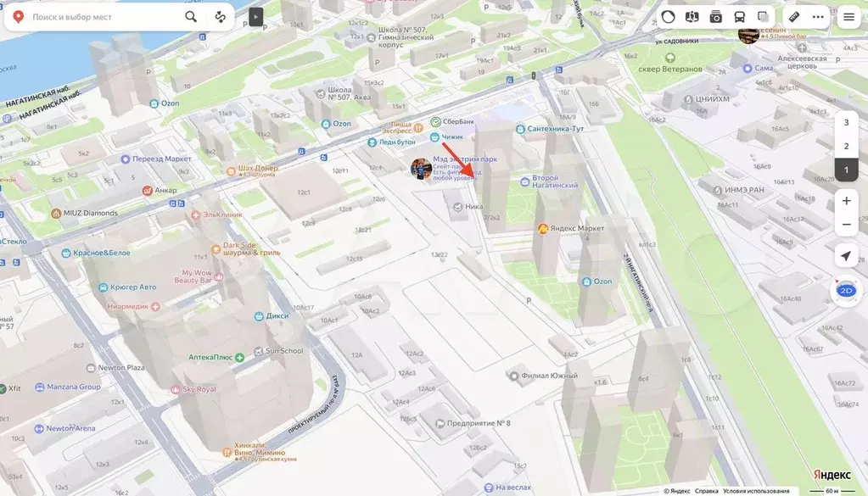Click the red Yandex Maps pin logo

point(19,17)
